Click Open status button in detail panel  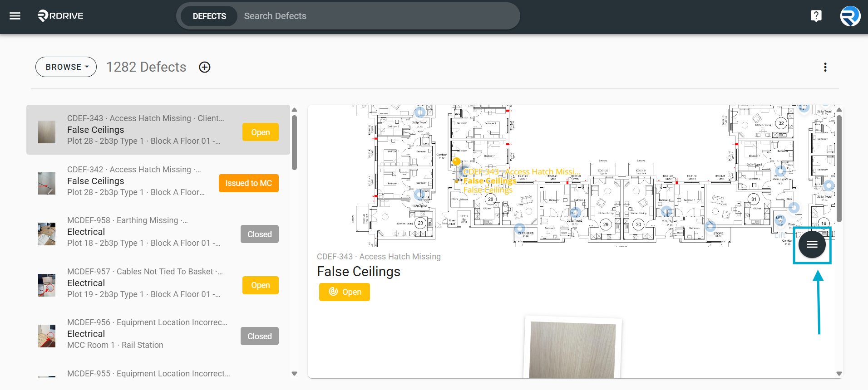(344, 292)
